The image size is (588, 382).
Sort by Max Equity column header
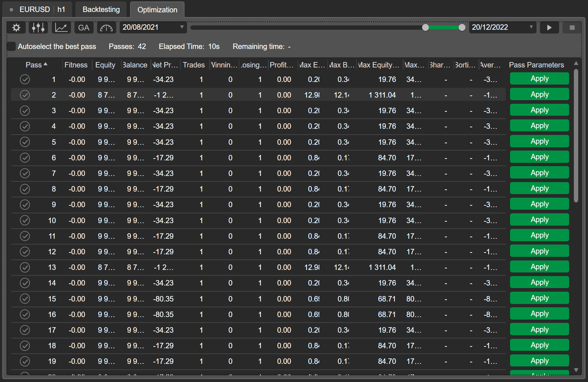point(379,65)
